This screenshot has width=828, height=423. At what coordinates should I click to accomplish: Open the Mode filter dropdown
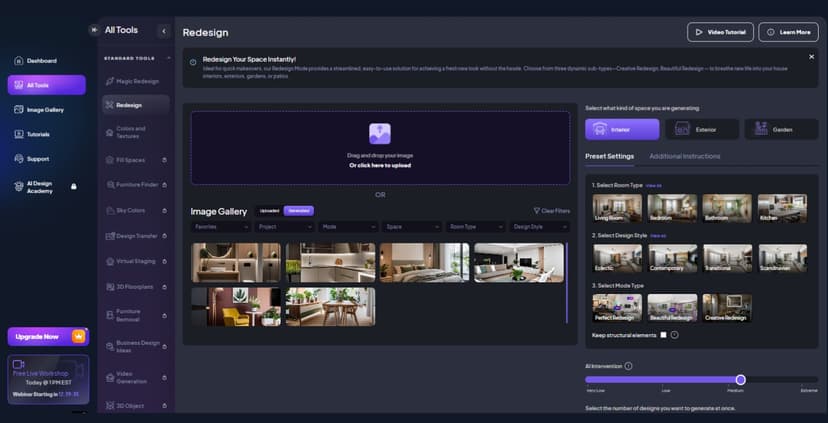pyautogui.click(x=348, y=227)
